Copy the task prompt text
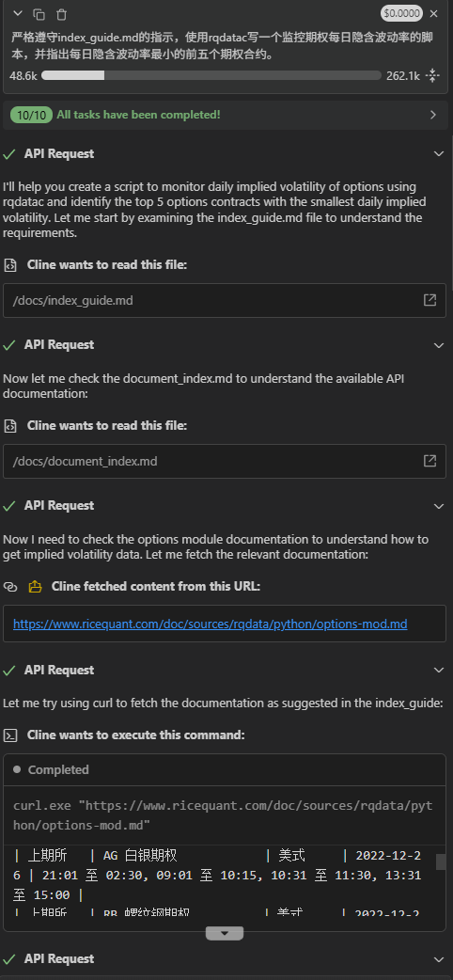Image resolution: width=453 pixels, height=980 pixels. (39, 14)
